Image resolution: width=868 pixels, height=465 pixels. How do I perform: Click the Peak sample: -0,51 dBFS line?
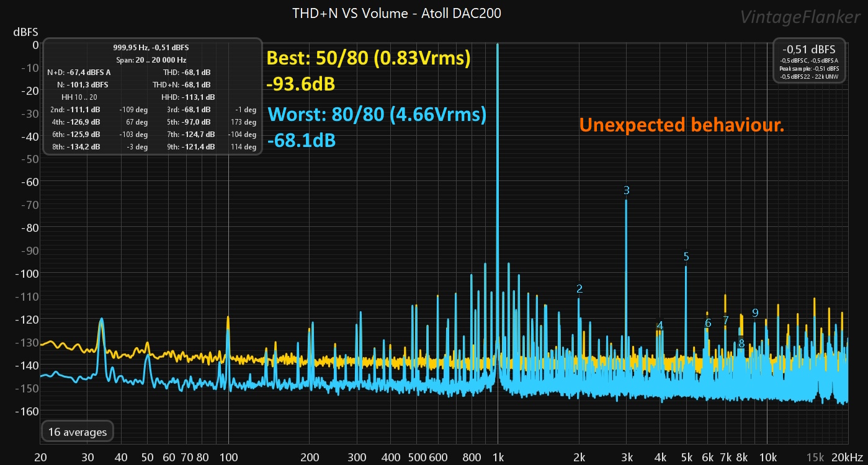point(809,68)
